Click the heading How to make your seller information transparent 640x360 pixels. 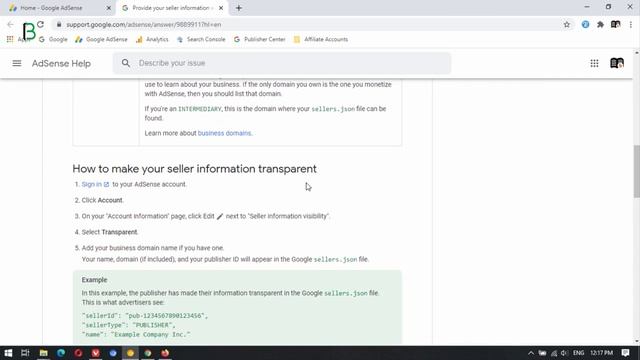[194, 169]
